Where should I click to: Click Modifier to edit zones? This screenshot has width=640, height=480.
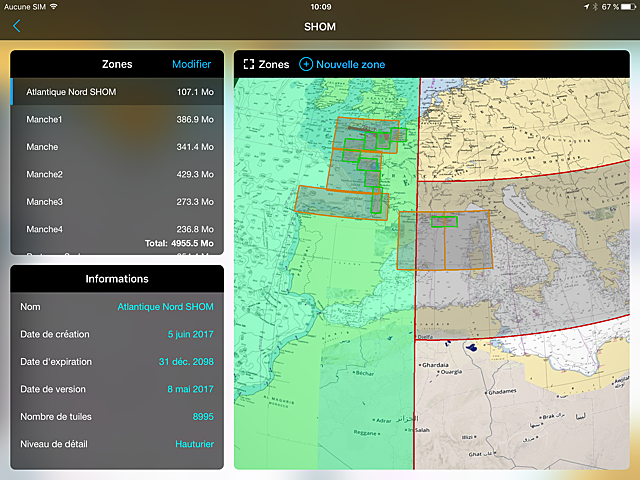191,64
